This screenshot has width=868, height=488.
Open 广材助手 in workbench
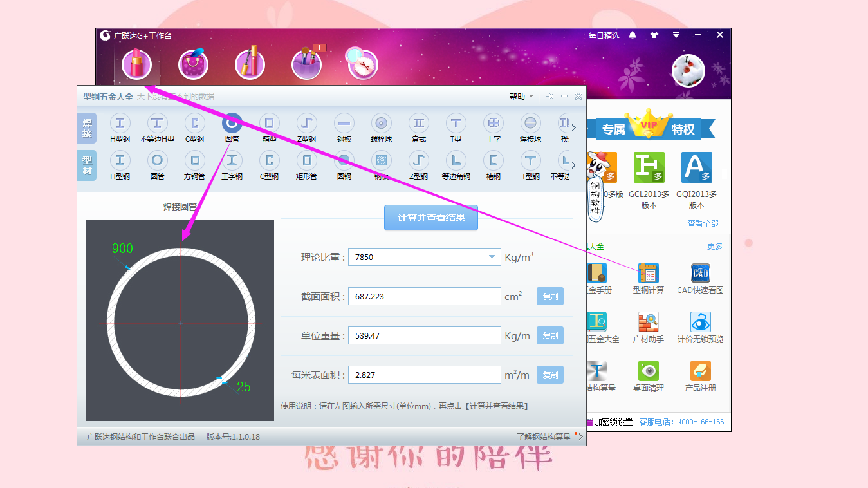649,327
